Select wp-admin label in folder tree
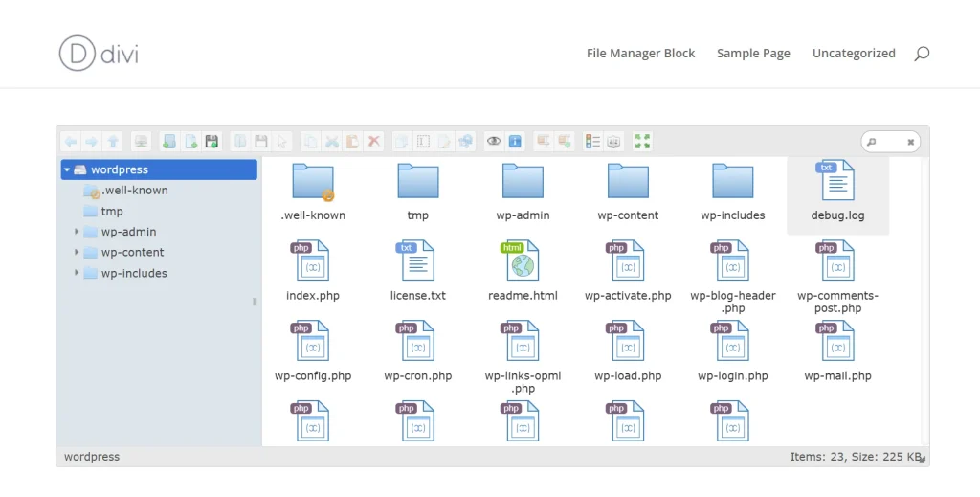980x497 pixels. [x=129, y=232]
